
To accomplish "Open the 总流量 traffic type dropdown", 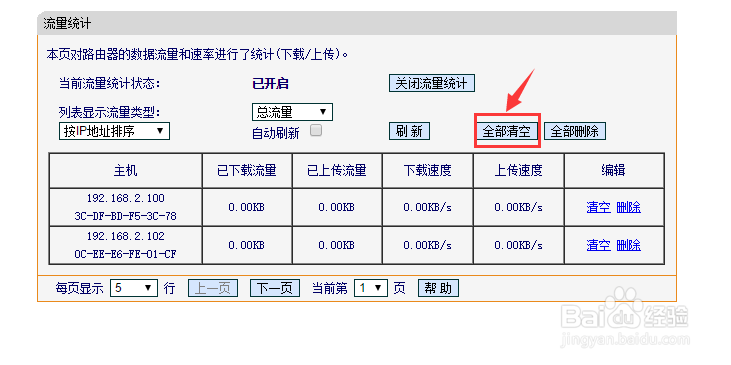I will tap(292, 112).
